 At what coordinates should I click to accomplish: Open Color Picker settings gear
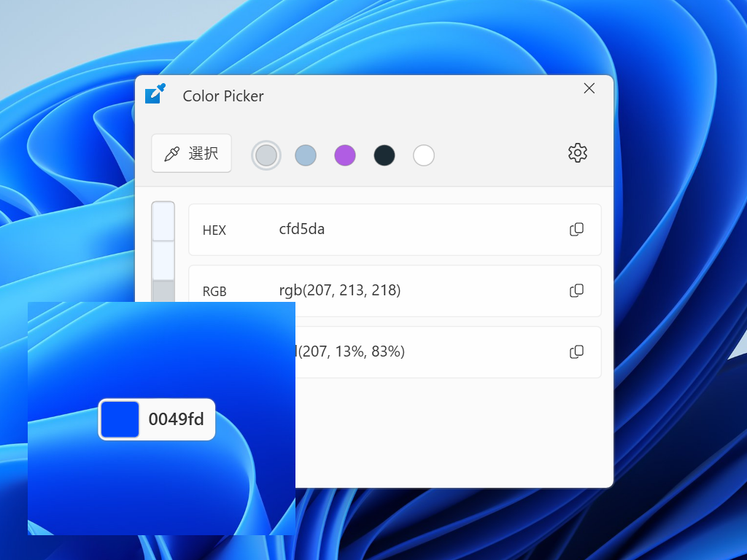[578, 153]
